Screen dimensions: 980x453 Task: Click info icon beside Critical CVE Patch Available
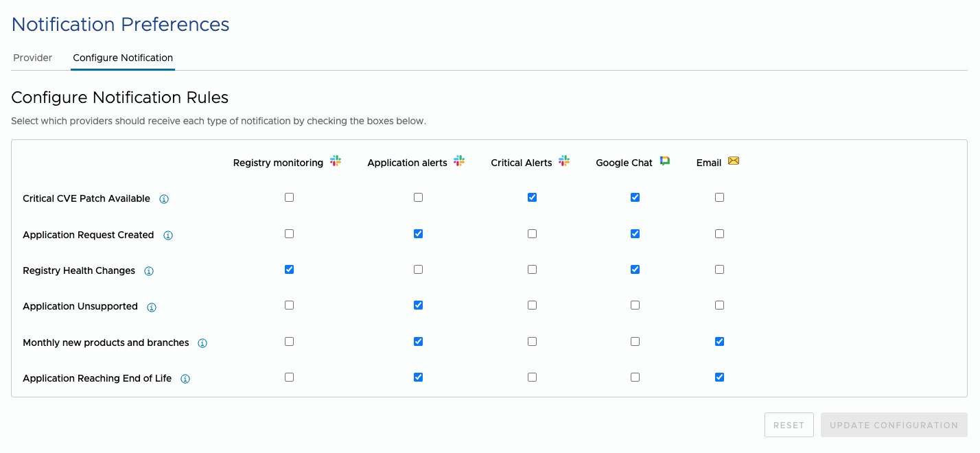(164, 199)
